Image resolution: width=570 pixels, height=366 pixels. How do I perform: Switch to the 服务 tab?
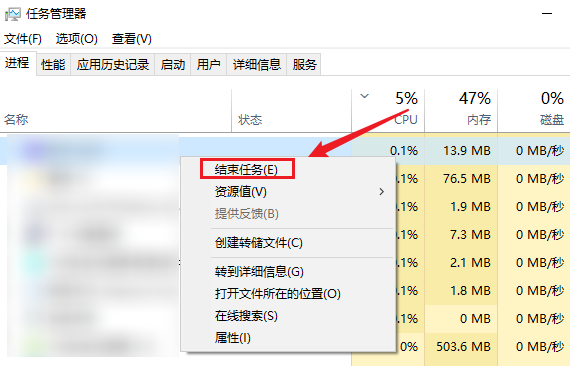click(x=304, y=65)
